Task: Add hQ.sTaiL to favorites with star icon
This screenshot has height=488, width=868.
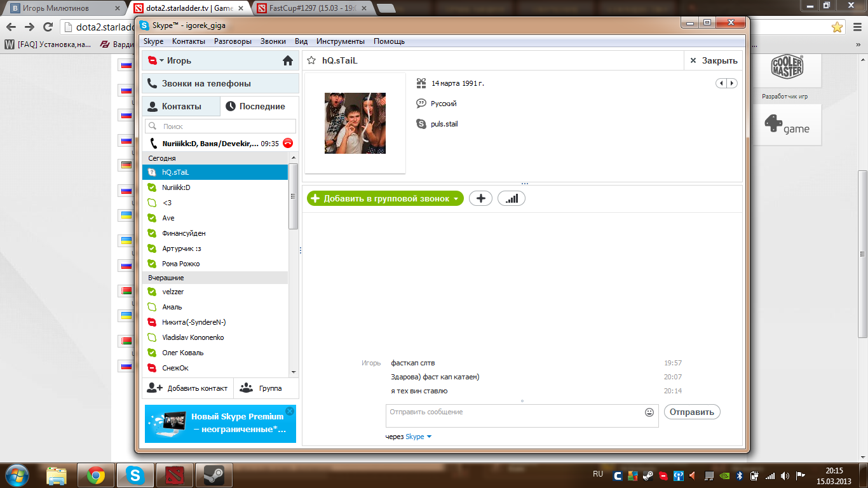Action: tap(311, 60)
